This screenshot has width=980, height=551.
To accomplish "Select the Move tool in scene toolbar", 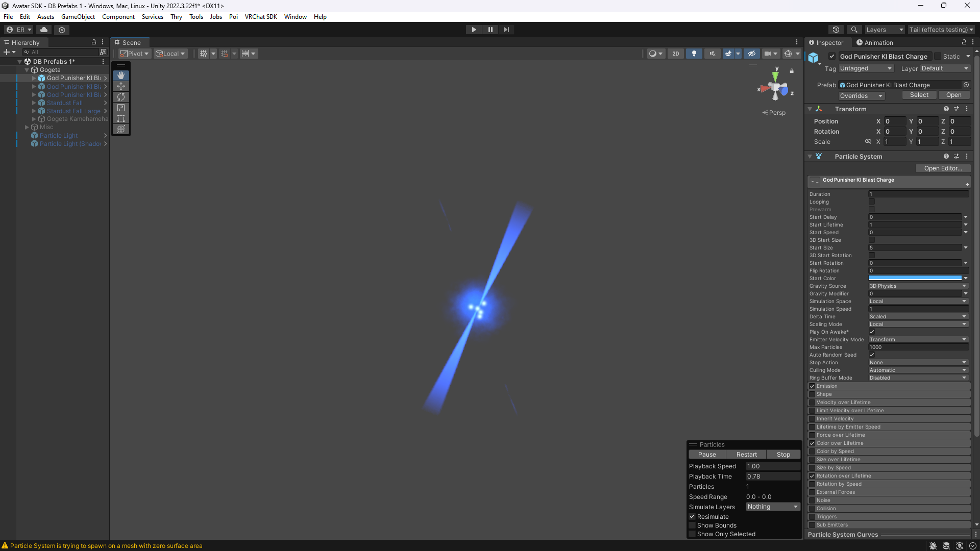I will tap(121, 86).
